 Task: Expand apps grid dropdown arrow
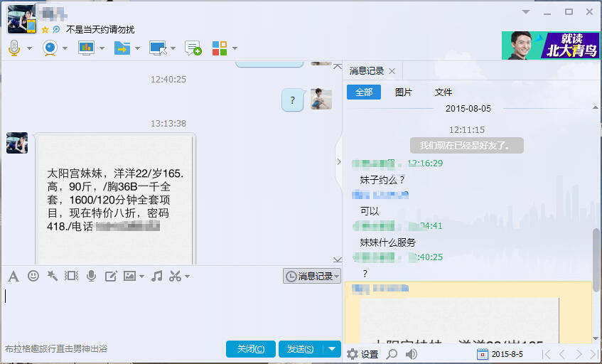pyautogui.click(x=235, y=48)
